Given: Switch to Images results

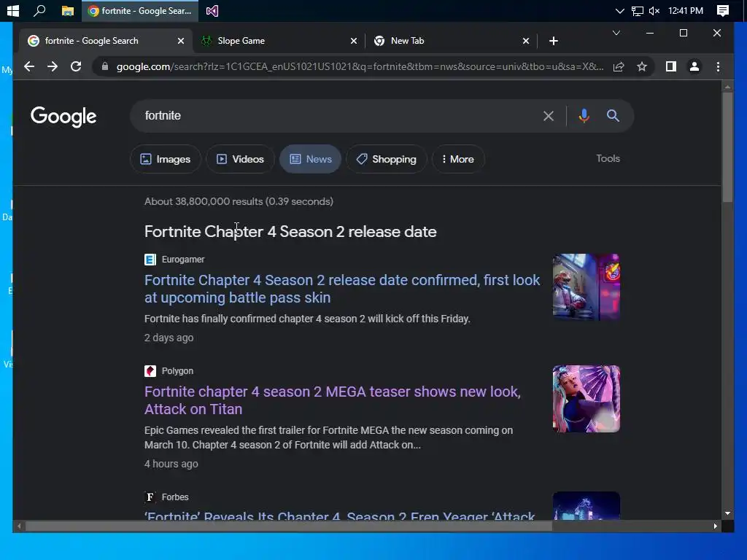Looking at the screenshot, I should (166, 159).
